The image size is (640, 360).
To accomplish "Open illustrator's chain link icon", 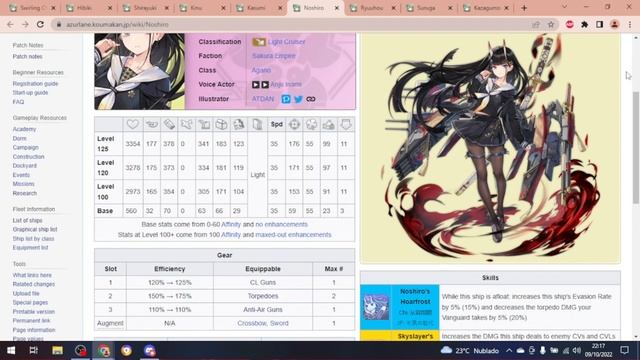I will (311, 99).
